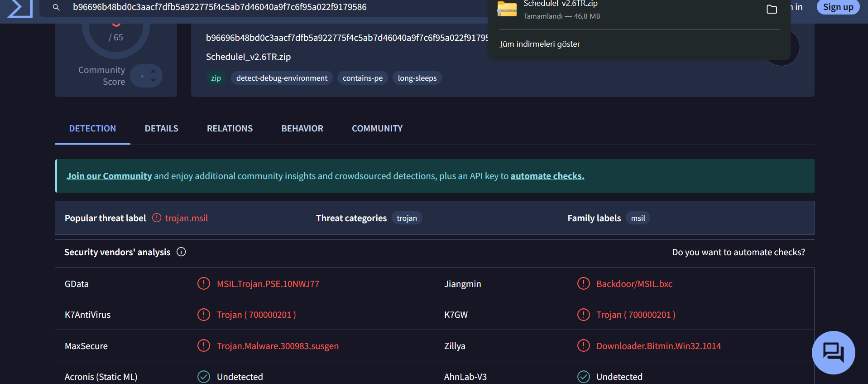The height and width of the screenshot is (384, 868).
Task: Click the 'Zillya' vendor name
Action: 455,346
